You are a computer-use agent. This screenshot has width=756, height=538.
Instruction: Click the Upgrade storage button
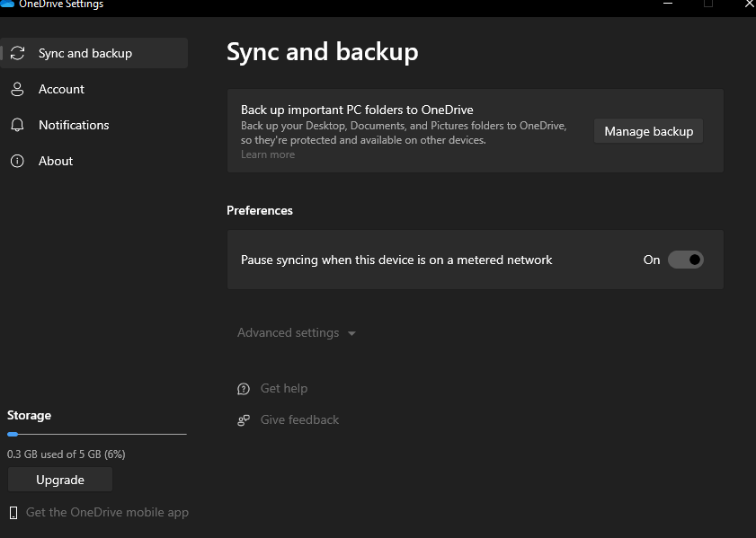[60, 481]
